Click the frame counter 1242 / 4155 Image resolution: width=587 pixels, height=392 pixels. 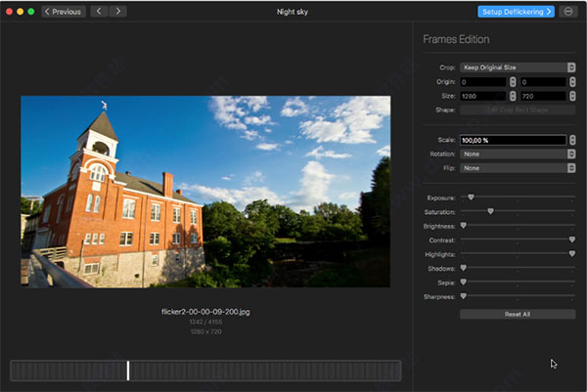pos(205,322)
